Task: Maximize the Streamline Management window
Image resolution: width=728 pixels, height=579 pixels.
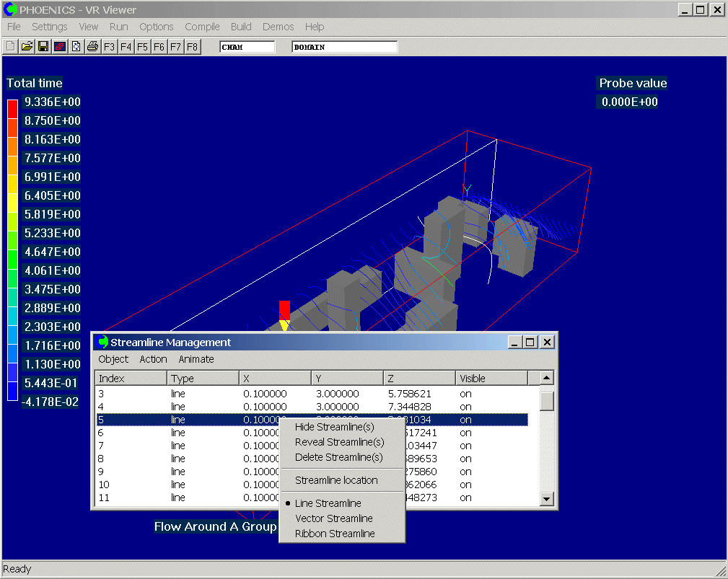Action: click(x=530, y=342)
